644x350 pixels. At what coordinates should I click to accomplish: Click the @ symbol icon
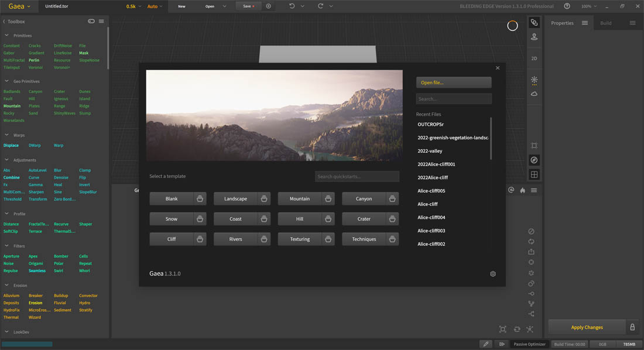pos(511,190)
